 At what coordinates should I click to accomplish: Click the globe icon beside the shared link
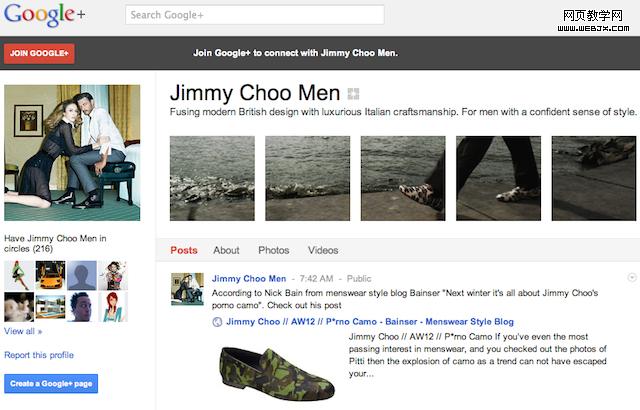(x=218, y=322)
